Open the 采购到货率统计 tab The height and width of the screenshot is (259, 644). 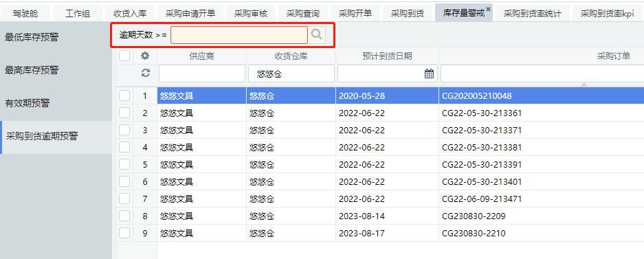click(532, 14)
